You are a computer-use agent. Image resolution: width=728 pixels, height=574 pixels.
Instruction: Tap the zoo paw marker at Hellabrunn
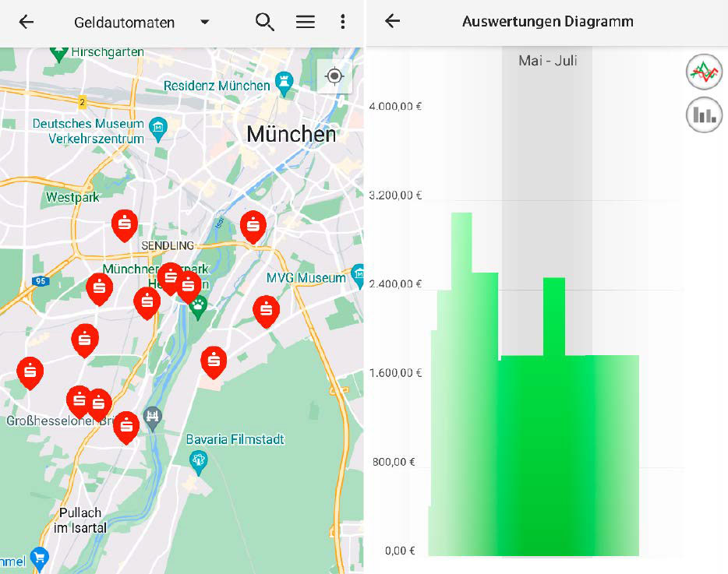click(x=198, y=308)
